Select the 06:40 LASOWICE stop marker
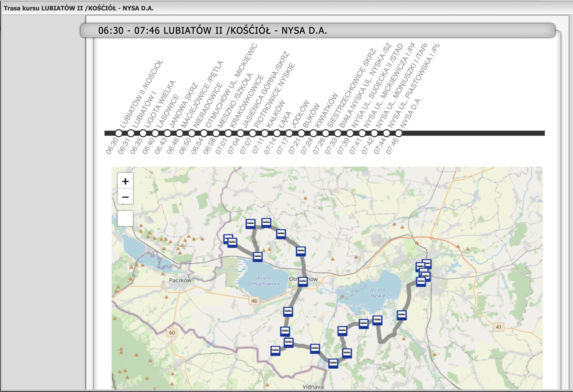 tap(155, 133)
